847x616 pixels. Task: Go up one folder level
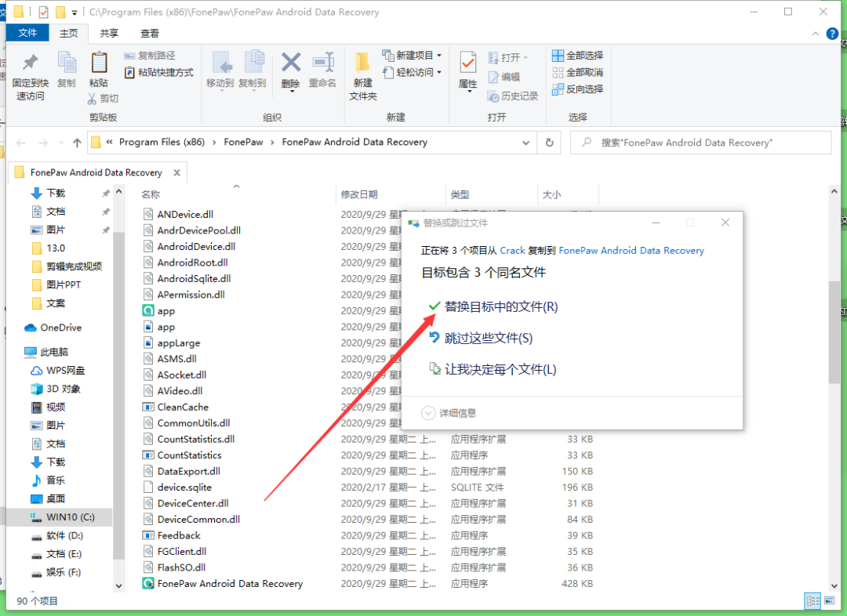coord(77,143)
